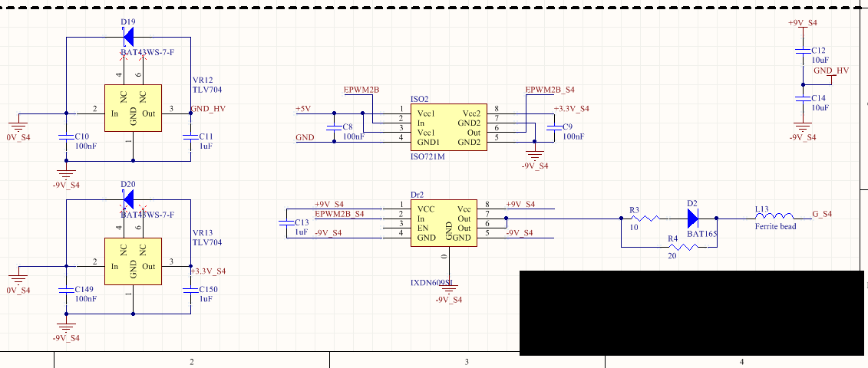Click the G_S4 net label
The image size is (868, 368).
coord(822,214)
